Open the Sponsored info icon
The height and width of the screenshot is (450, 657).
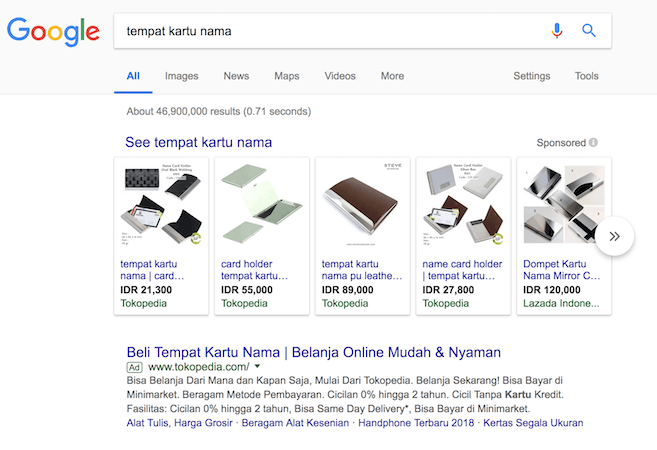593,142
